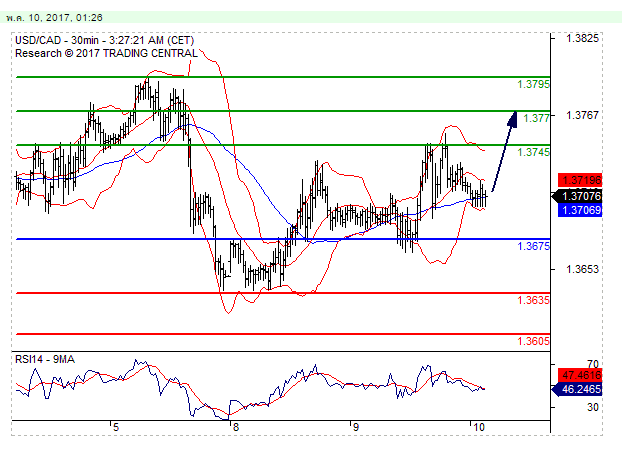The image size is (622, 451).
Task: Click the black 1.37076 current price tag
Action: point(578,196)
